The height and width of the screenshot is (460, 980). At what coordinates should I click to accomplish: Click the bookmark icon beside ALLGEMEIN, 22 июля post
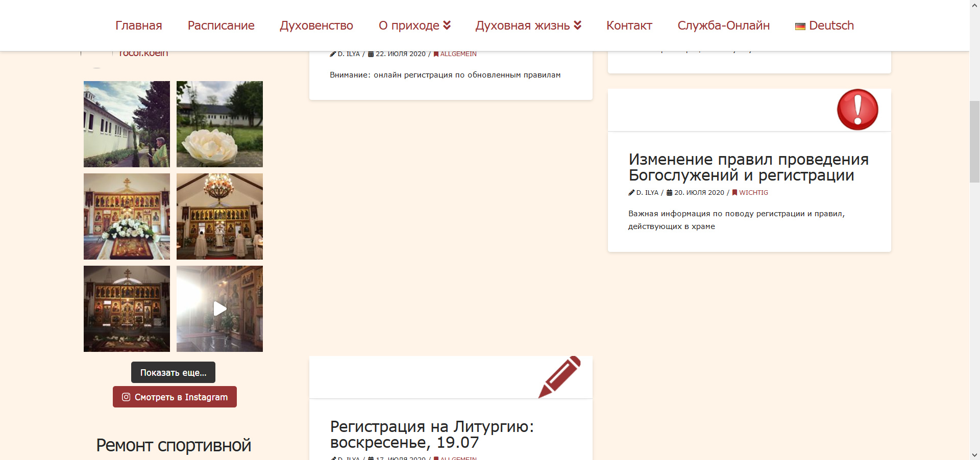point(436,54)
